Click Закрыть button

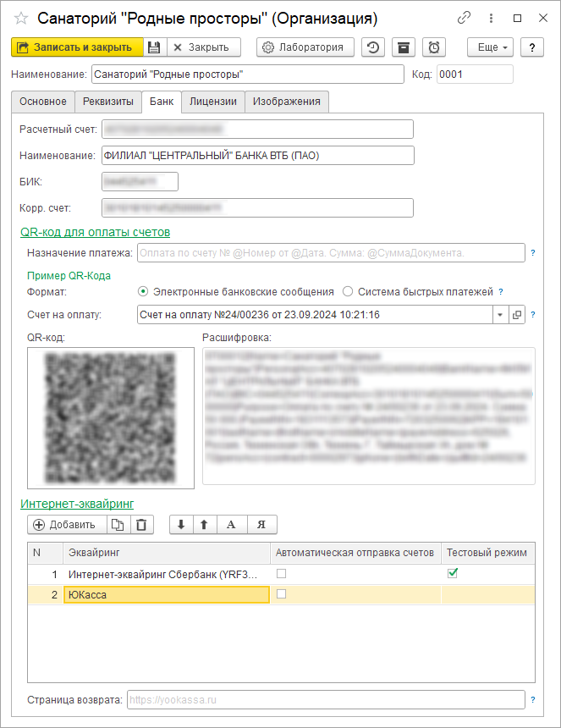tap(204, 47)
